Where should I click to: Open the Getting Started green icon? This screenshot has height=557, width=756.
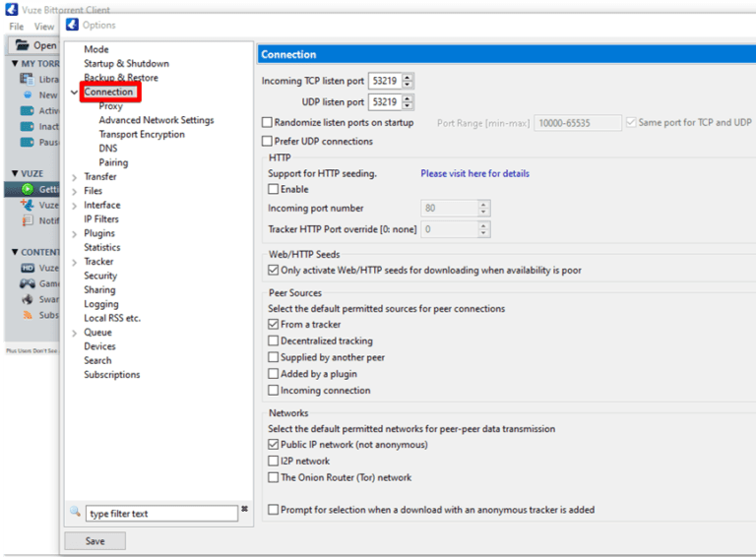pyautogui.click(x=28, y=189)
